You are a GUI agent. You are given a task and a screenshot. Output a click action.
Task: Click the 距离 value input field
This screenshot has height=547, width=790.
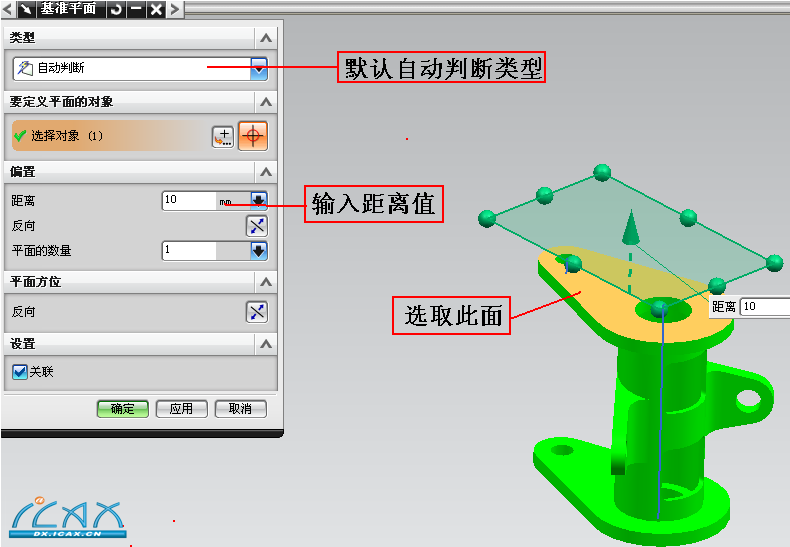click(x=189, y=200)
